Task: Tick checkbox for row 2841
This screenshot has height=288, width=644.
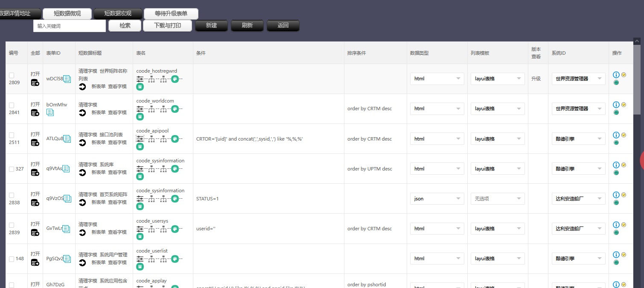Action: [x=12, y=105]
